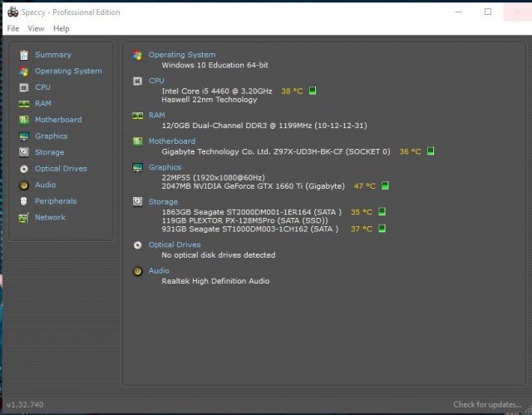This screenshot has width=532, height=415.
Task: Click the Optical Drives disc icon in sidebar
Action: (24, 169)
